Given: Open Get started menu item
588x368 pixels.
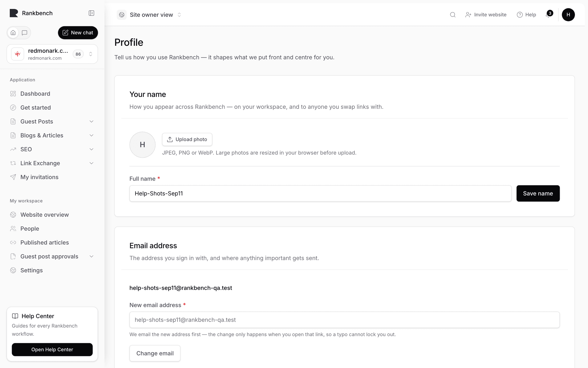Looking at the screenshot, I should [52, 108].
